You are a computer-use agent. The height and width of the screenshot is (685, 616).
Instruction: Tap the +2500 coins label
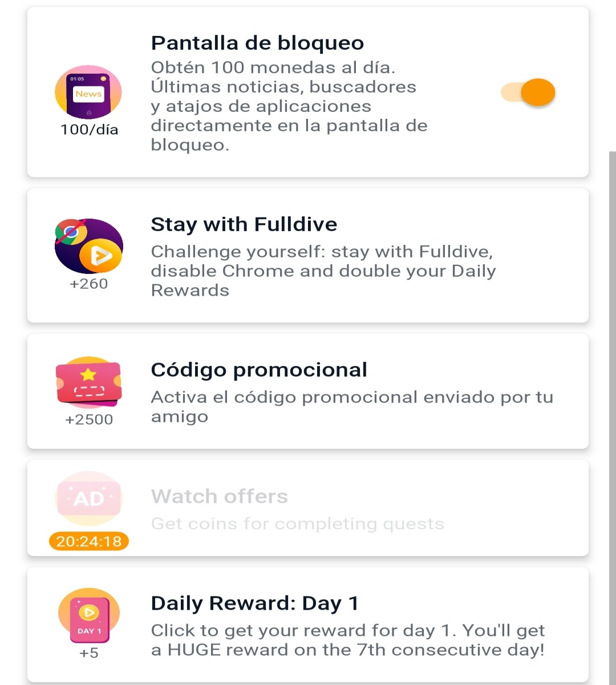pos(89,420)
